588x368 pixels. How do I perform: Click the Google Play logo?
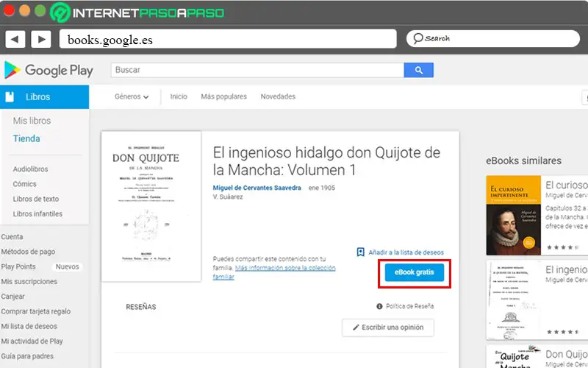coord(49,70)
